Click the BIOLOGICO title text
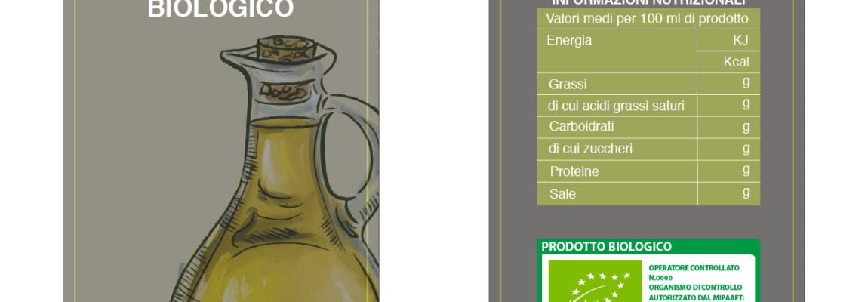Viewport: 868px width, 302px height. (x=220, y=8)
